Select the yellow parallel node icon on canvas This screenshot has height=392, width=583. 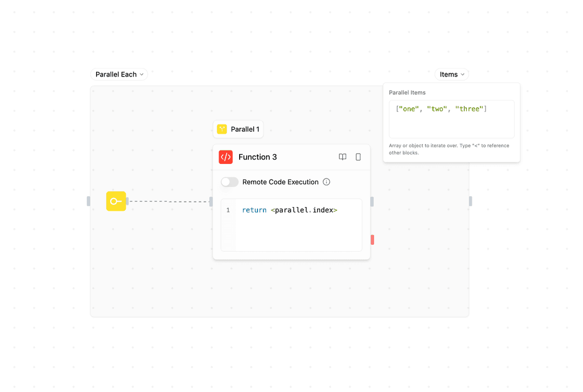click(116, 201)
